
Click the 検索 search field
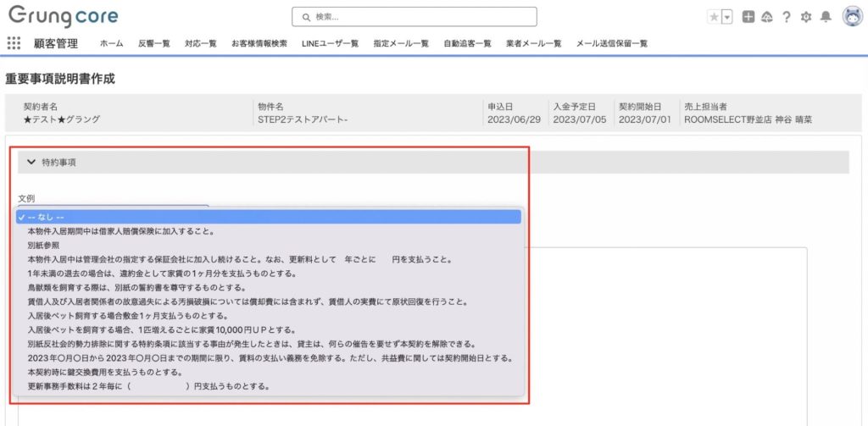415,17
